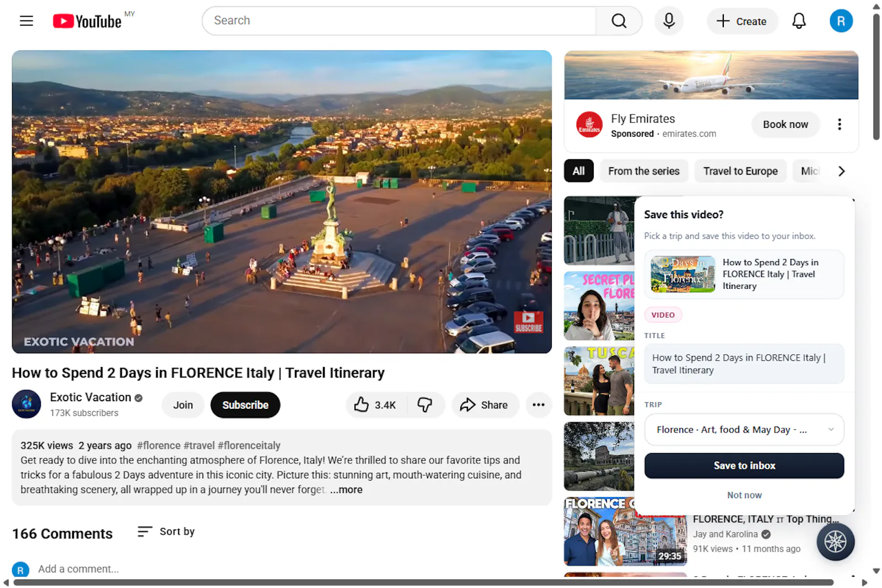The width and height of the screenshot is (882, 588).
Task: Click Add a comment field
Action: click(78, 569)
